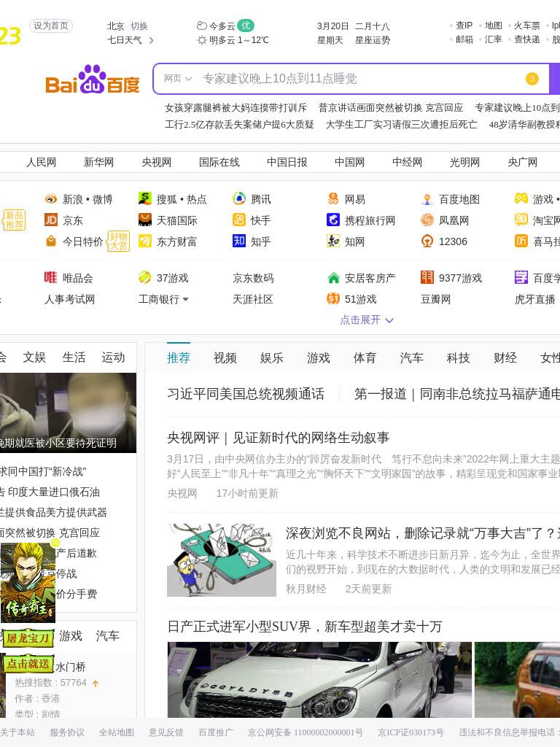The width and height of the screenshot is (560, 747).
Task: Open the white SUV car photo
Action: click(319, 680)
